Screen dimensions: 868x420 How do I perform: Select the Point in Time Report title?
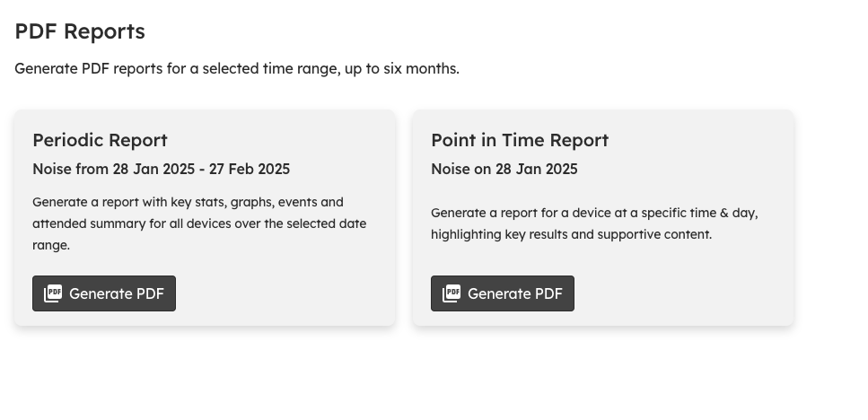tap(520, 140)
